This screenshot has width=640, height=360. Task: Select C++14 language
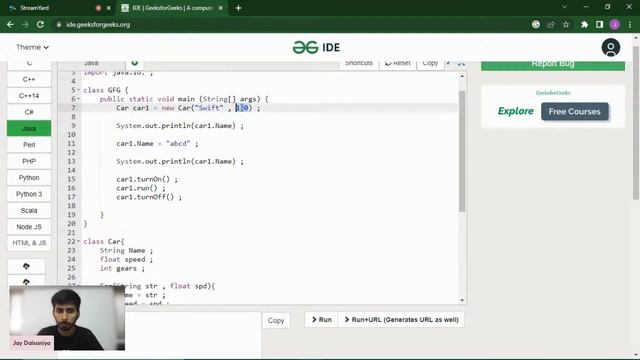pos(29,96)
